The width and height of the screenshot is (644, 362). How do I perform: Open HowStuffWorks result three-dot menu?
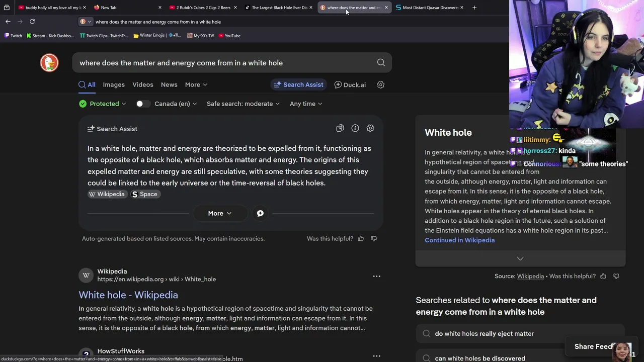377,355
